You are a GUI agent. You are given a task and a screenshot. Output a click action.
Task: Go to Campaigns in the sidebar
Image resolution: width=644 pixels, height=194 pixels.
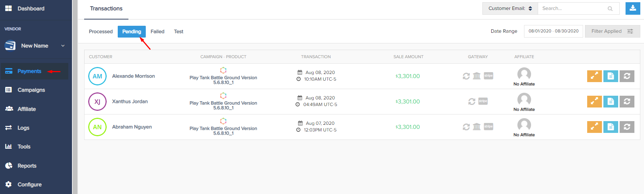coord(31,90)
